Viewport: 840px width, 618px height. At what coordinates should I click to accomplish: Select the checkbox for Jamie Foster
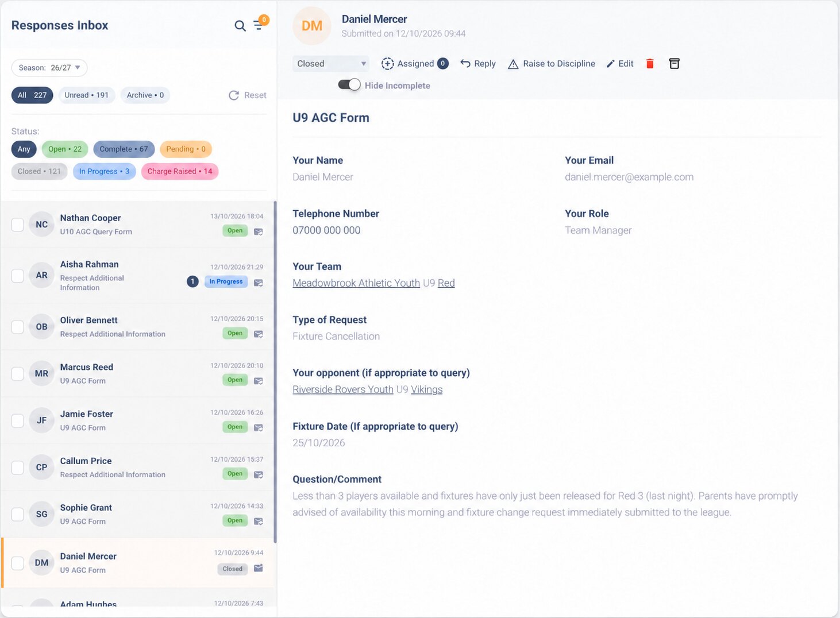coord(18,421)
